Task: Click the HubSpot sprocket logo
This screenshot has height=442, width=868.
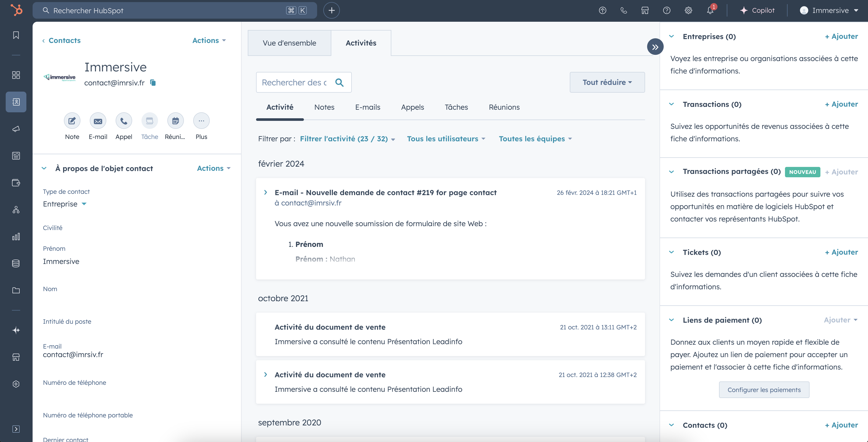Action: click(16, 10)
